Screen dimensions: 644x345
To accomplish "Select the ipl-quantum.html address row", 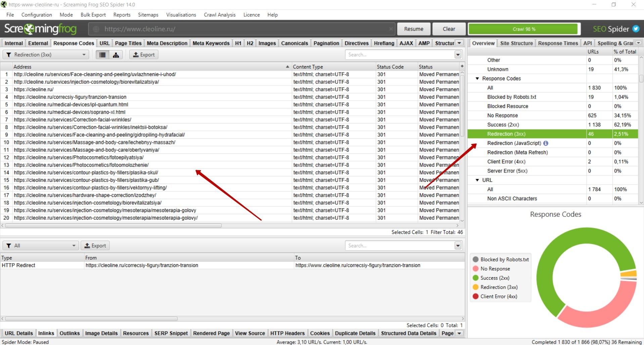I will click(x=230, y=105).
